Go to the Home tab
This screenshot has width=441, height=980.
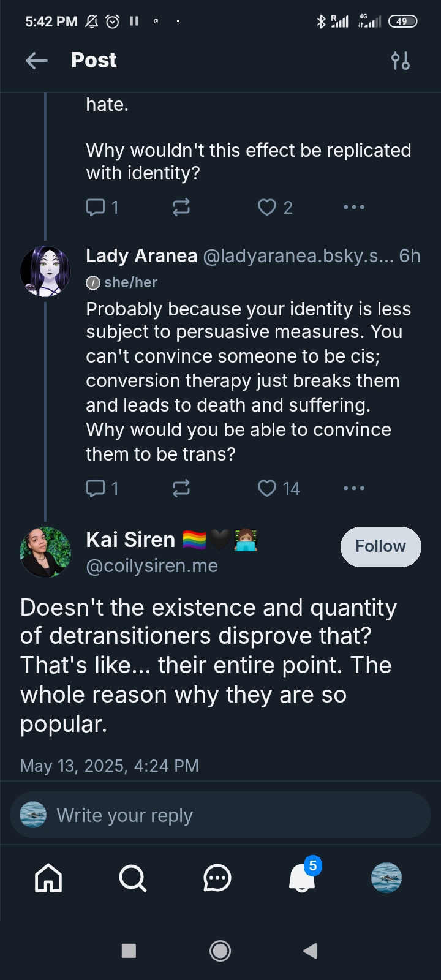[48, 878]
